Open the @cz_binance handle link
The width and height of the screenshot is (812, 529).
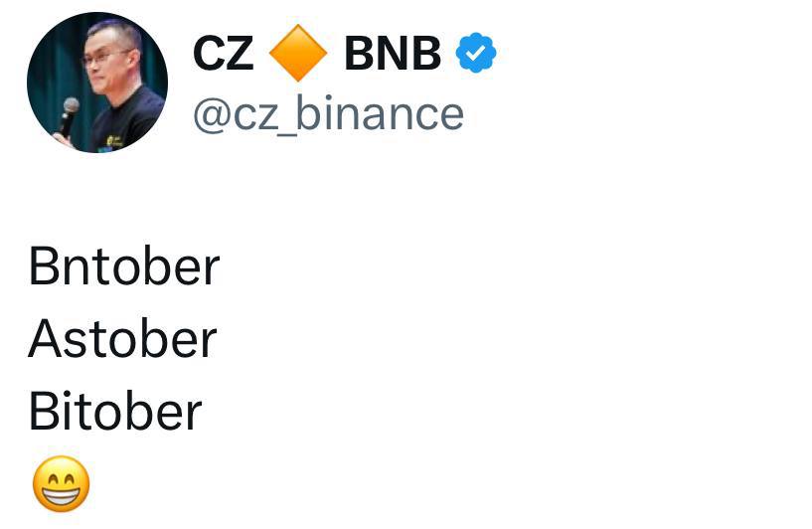pos(328,114)
